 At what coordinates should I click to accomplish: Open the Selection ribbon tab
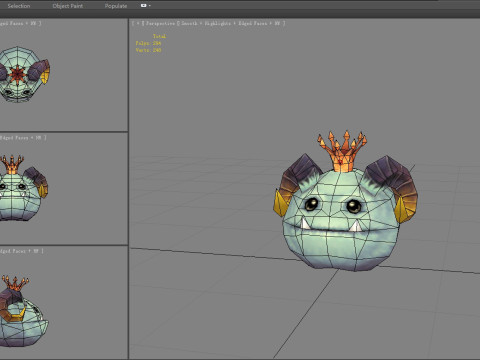[x=19, y=6]
